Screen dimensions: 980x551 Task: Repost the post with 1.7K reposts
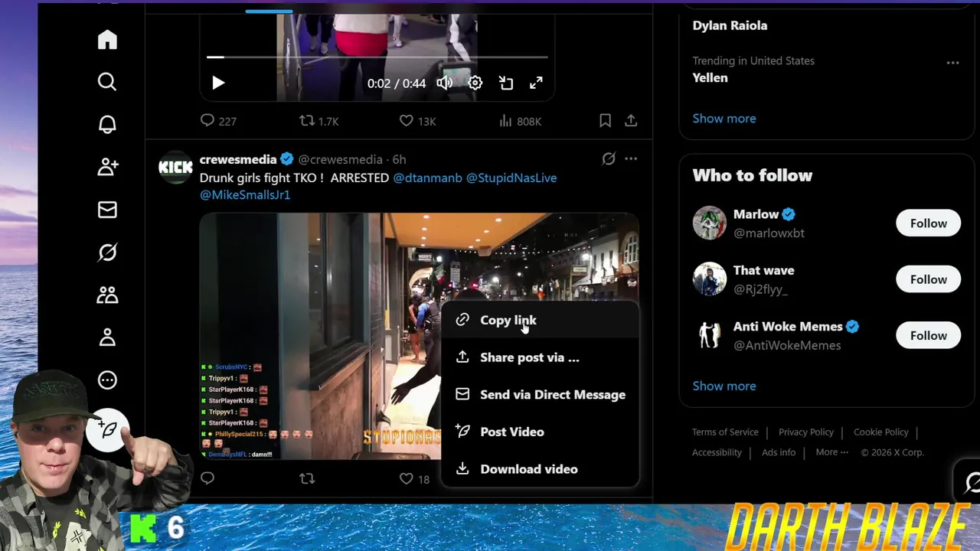(x=318, y=121)
